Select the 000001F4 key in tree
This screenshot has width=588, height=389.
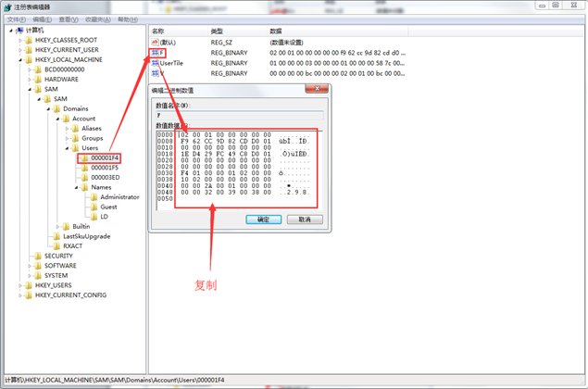tap(105, 158)
